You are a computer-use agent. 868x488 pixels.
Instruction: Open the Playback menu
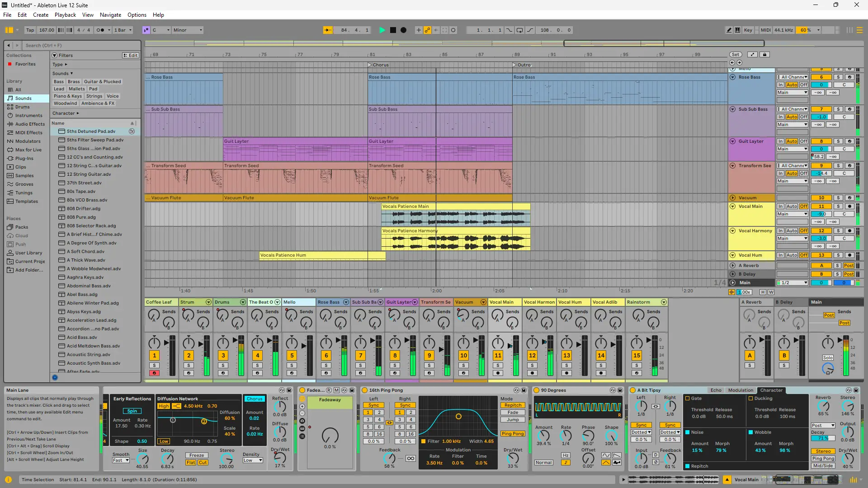[x=65, y=15]
